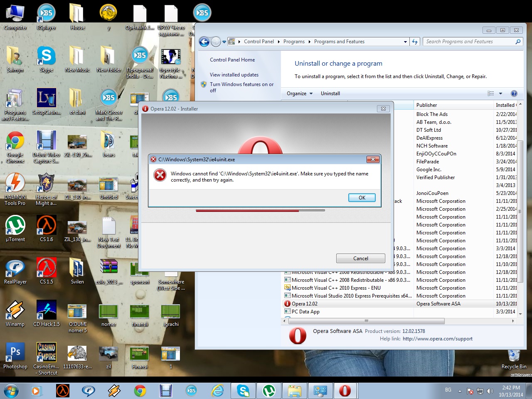This screenshot has width=532, height=399.
Task: Click the Control Panel back arrow
Action: click(x=204, y=42)
